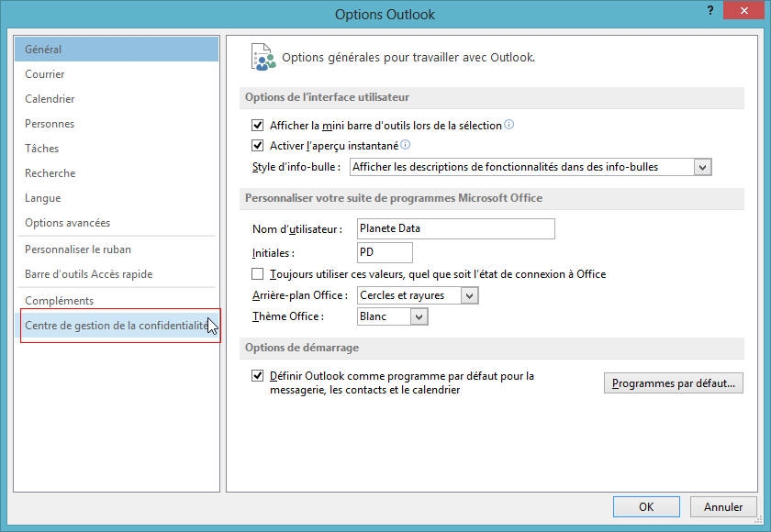Open the Personnes options
Viewport: 771px width, 532px height.
click(x=117, y=124)
